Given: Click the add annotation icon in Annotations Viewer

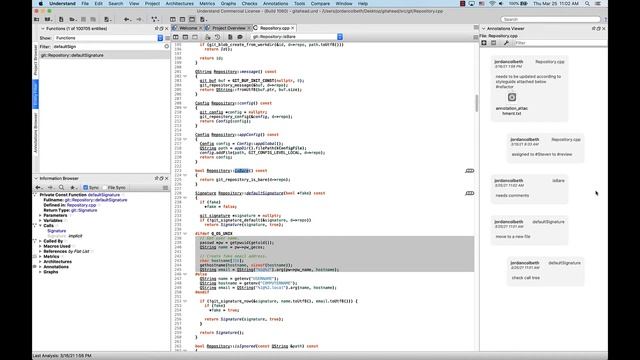Looking at the screenshot, I should point(484,43).
